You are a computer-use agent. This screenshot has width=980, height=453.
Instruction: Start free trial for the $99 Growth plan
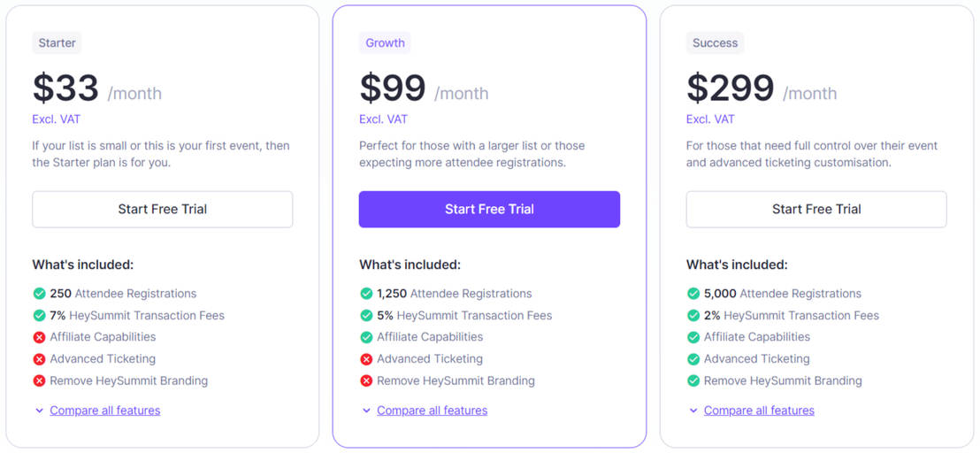pos(489,210)
